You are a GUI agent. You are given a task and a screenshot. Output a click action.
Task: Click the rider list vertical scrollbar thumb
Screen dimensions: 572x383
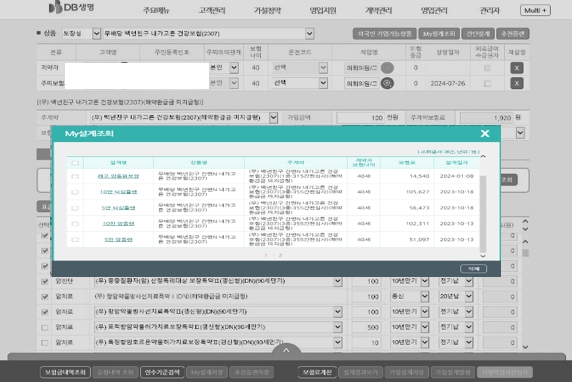525,253
